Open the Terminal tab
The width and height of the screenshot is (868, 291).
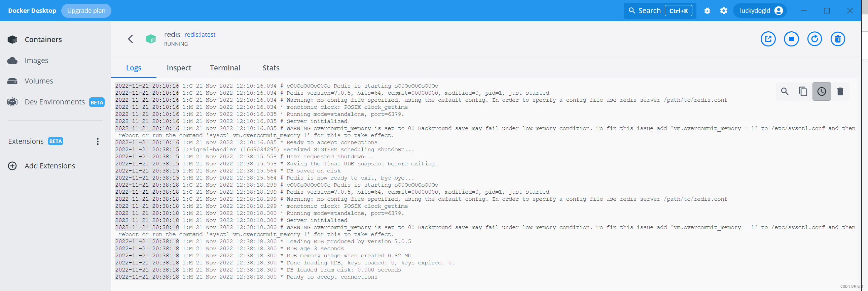pyautogui.click(x=225, y=68)
